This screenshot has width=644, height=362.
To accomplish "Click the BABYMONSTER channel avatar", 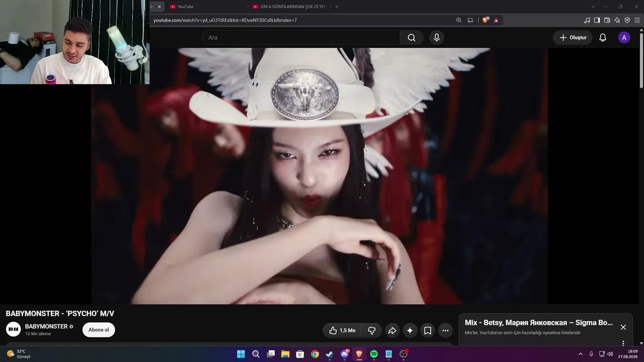I will coord(13,329).
